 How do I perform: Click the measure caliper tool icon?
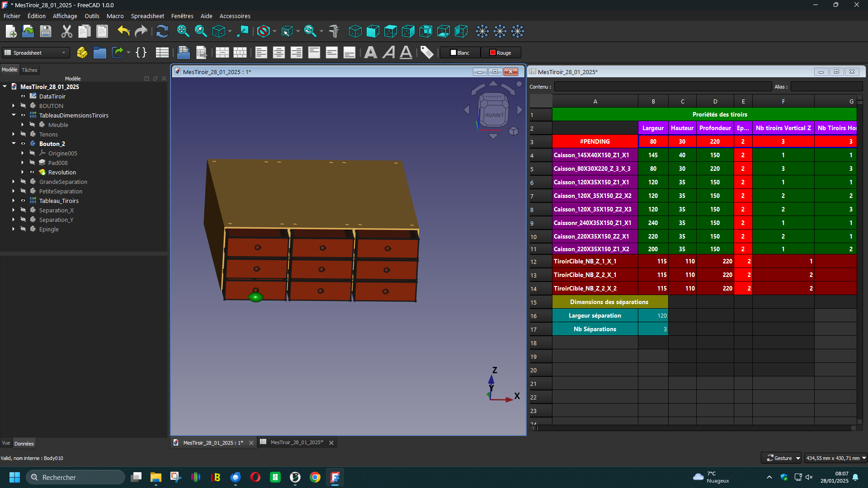pyautogui.click(x=334, y=31)
